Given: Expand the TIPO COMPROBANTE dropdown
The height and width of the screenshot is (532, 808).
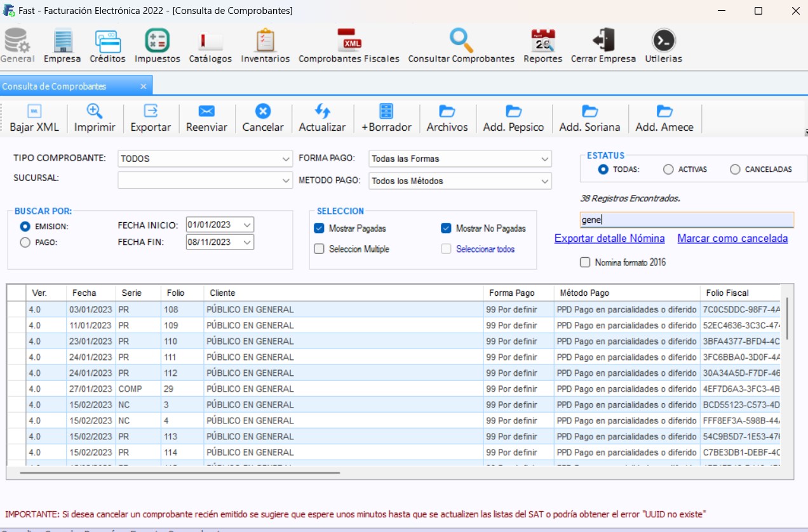Looking at the screenshot, I should pyautogui.click(x=285, y=159).
